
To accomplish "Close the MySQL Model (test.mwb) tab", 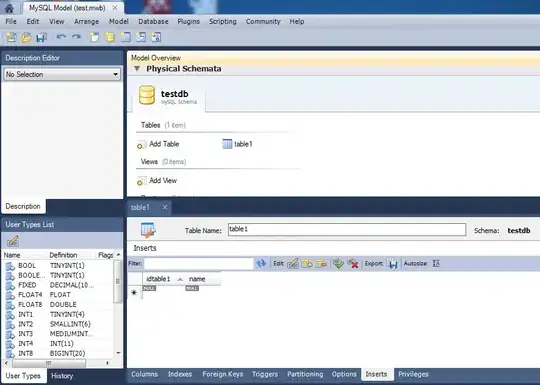I will click(115, 8).
